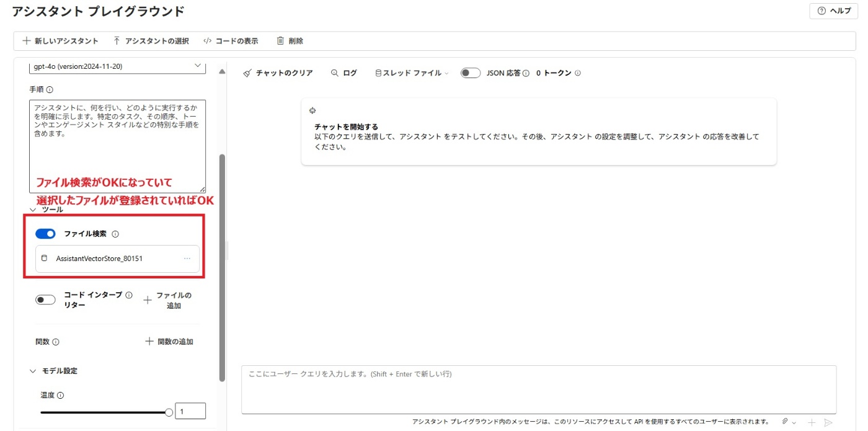The image size is (868, 431).
Task: Click the code brackets icon of コードの表示
Action: (x=207, y=41)
